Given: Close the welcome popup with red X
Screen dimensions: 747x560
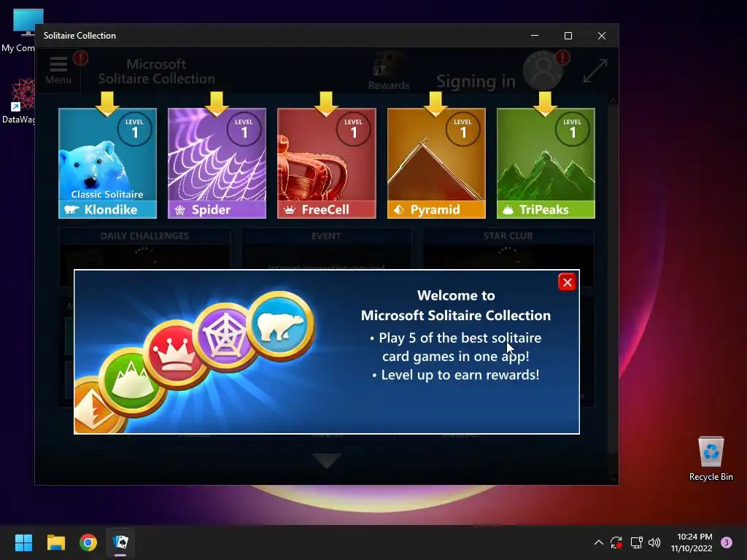Looking at the screenshot, I should tap(567, 282).
